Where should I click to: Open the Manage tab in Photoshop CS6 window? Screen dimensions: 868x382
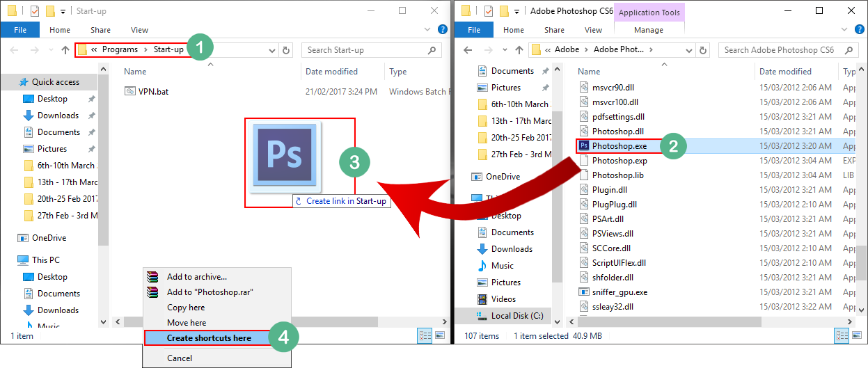649,30
